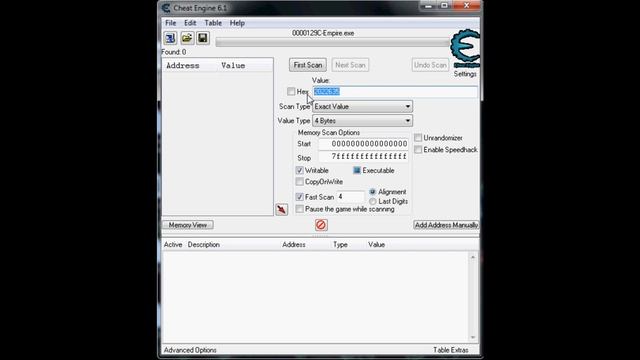The image size is (640, 360).
Task: Click the Next Scan button
Action: (x=350, y=65)
